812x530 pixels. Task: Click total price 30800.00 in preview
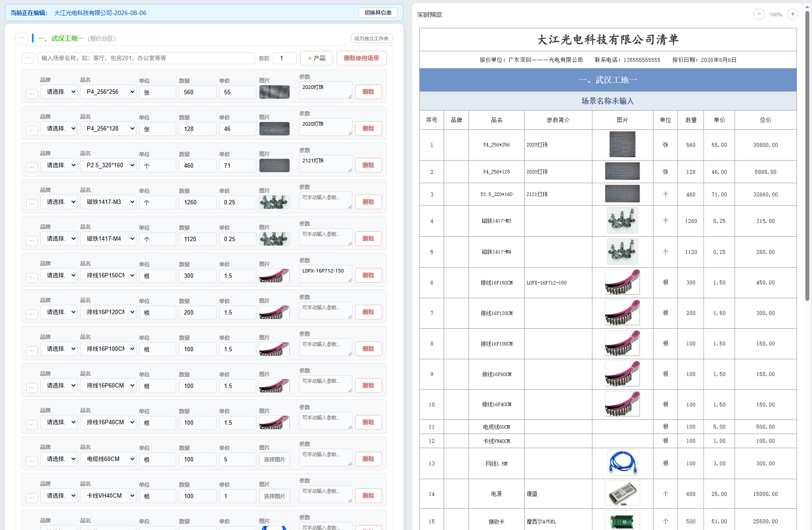766,145
